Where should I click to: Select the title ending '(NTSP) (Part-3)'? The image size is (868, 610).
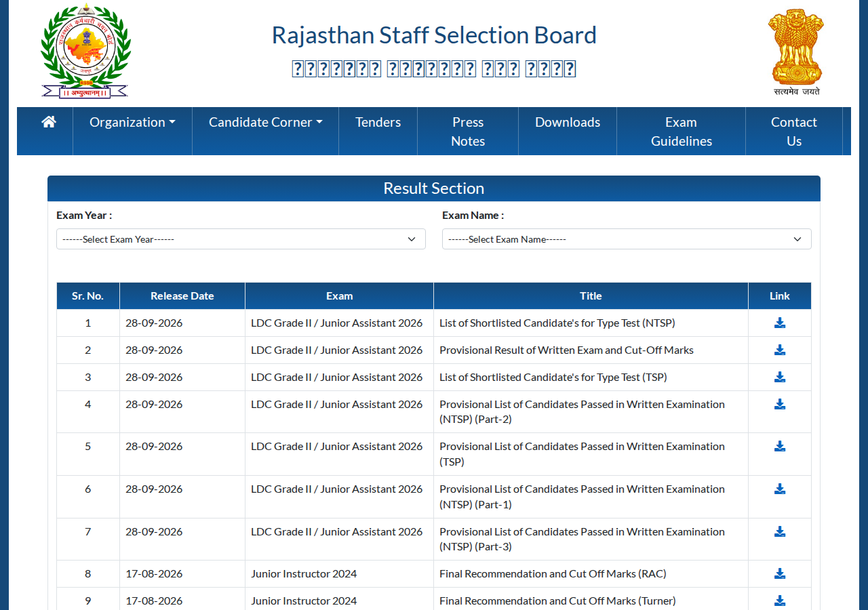[582, 539]
